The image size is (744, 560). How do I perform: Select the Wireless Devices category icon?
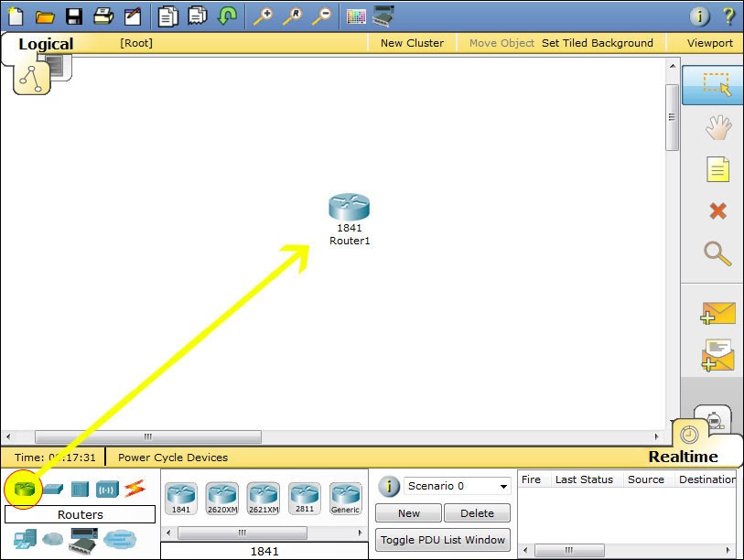pyautogui.click(x=107, y=490)
